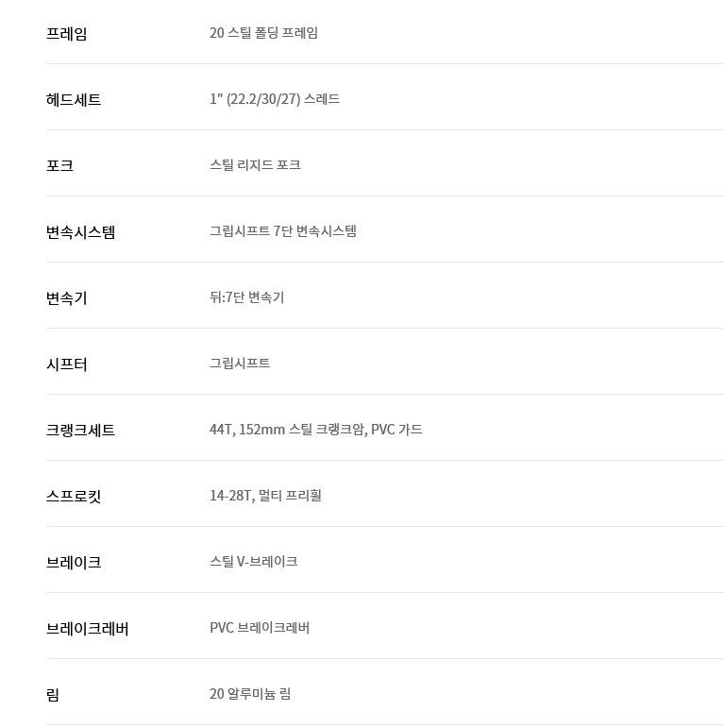Click the 포크 row label
This screenshot has height=728, width=724.
pos(59,166)
